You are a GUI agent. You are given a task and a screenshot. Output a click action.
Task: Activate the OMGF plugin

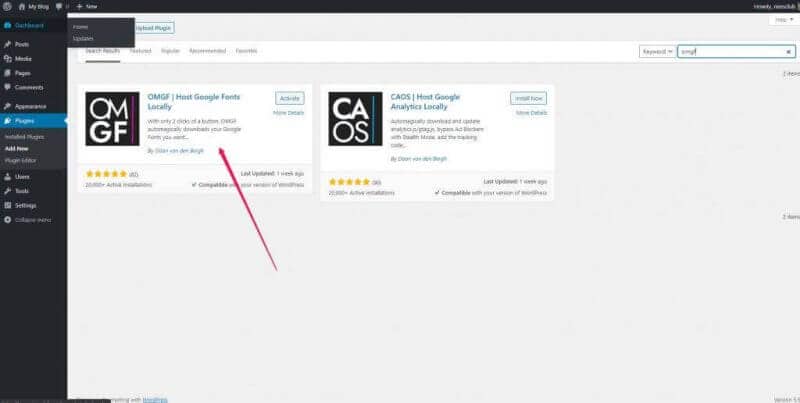290,98
